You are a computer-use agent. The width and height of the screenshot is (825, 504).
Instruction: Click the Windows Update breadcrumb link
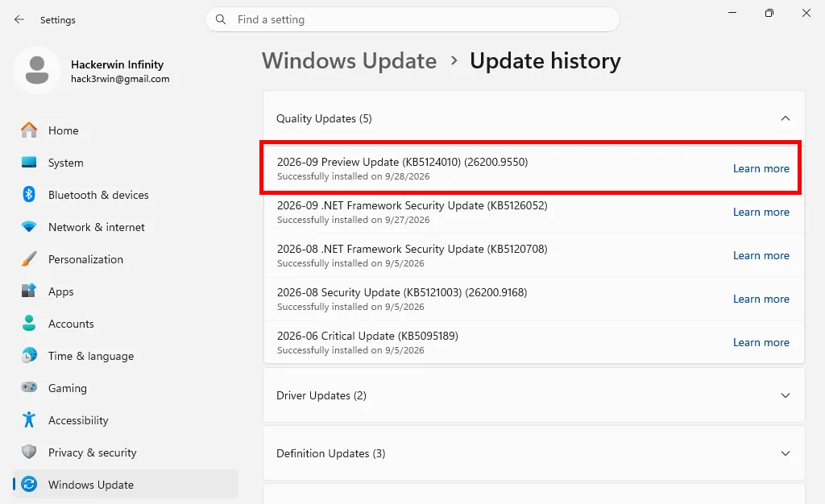pyautogui.click(x=350, y=61)
